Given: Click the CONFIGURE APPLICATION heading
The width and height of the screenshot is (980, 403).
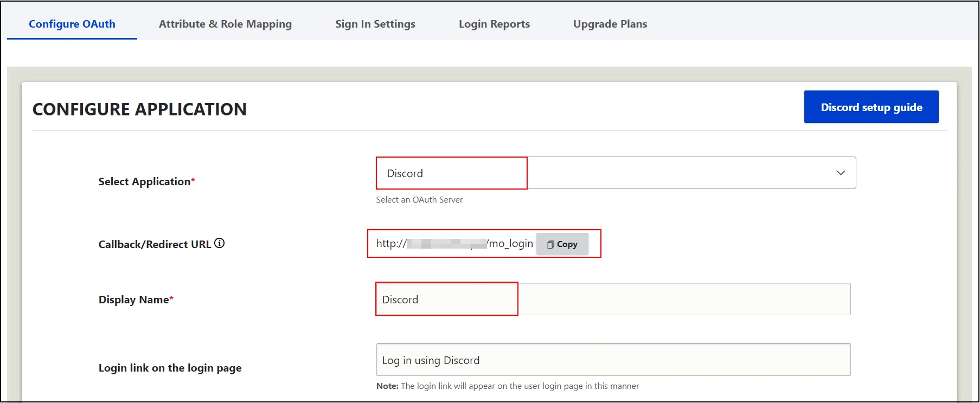Looking at the screenshot, I should pos(139,109).
